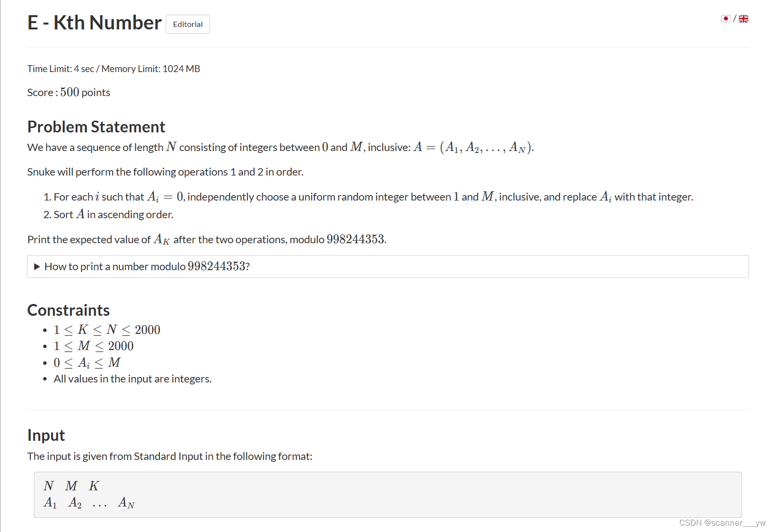The height and width of the screenshot is (532, 773).
Task: Open the Editorial page
Action: tap(187, 24)
